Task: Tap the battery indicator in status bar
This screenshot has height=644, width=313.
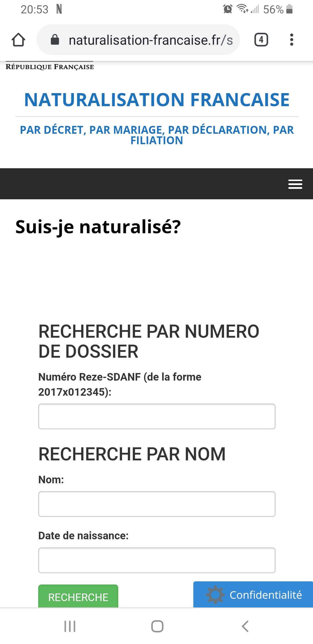Action: [x=289, y=9]
